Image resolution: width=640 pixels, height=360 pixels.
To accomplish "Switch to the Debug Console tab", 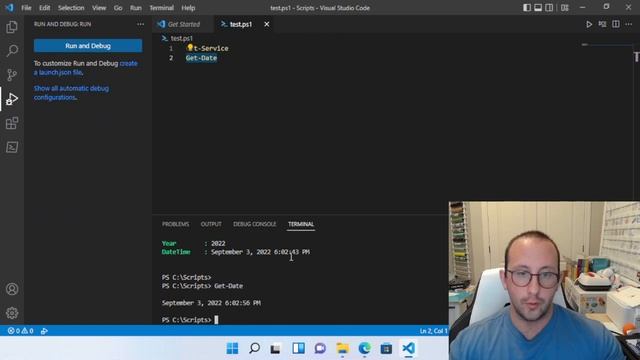I will point(255,224).
